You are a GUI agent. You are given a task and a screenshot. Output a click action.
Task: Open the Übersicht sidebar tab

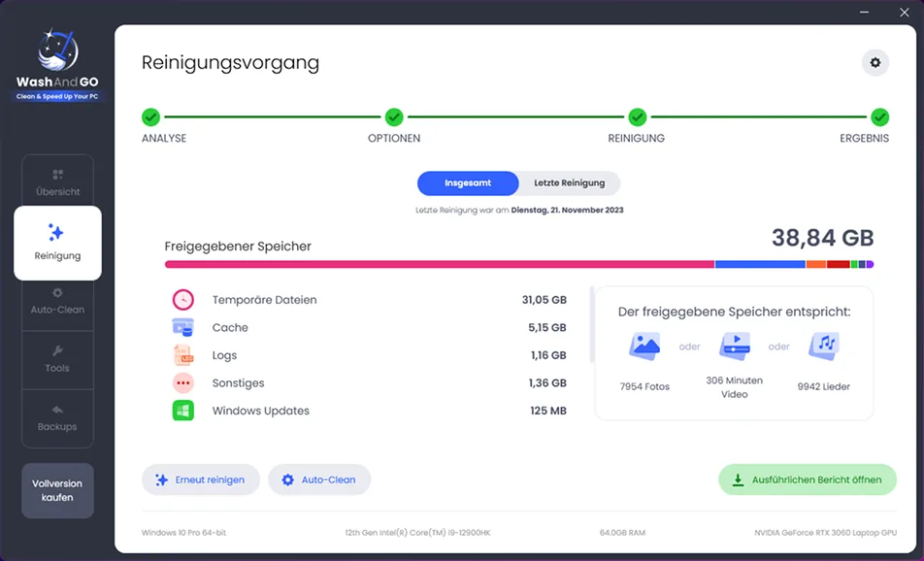(58, 182)
